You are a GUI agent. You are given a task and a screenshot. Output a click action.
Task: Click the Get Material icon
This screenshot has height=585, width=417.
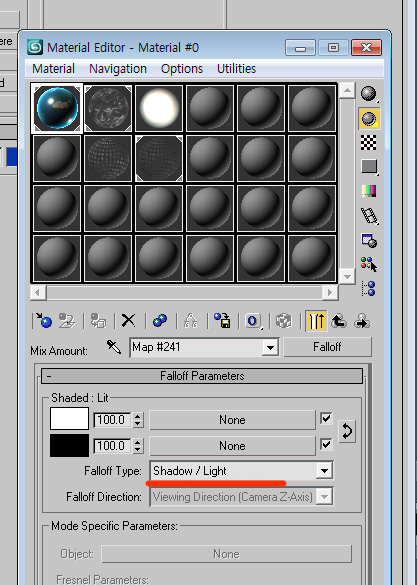[43, 321]
